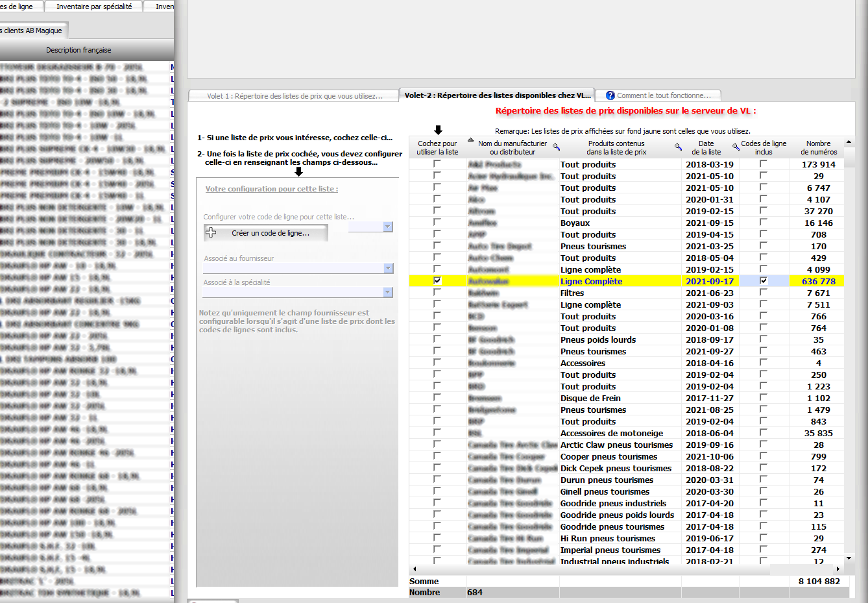Sort by 'Nombre de numéros' column header
868x603 pixels.
818,147
